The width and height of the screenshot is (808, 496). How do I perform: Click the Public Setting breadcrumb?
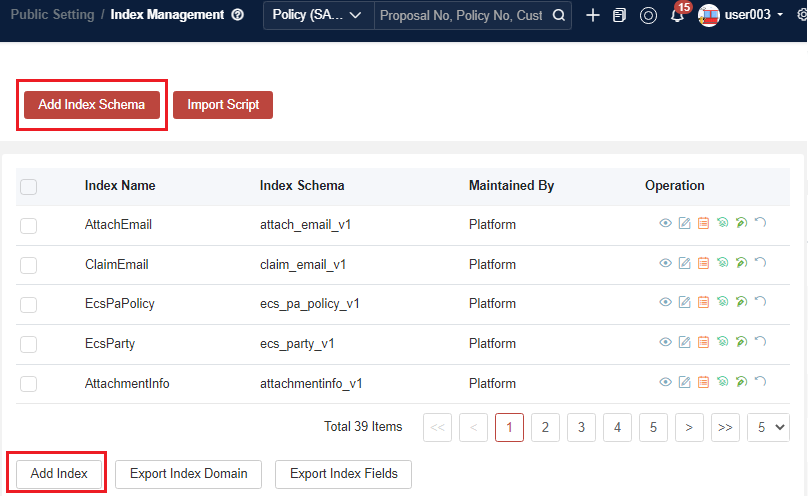[x=52, y=16]
